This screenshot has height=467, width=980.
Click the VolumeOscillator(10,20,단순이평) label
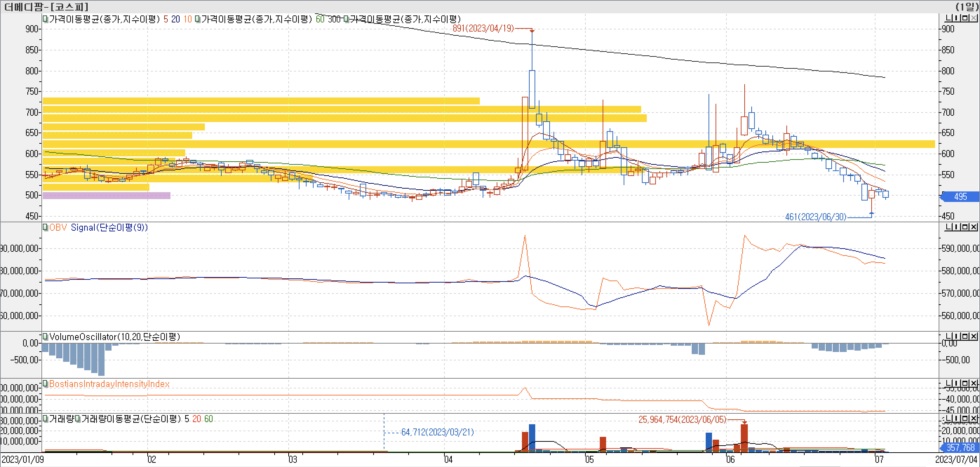click(x=114, y=337)
